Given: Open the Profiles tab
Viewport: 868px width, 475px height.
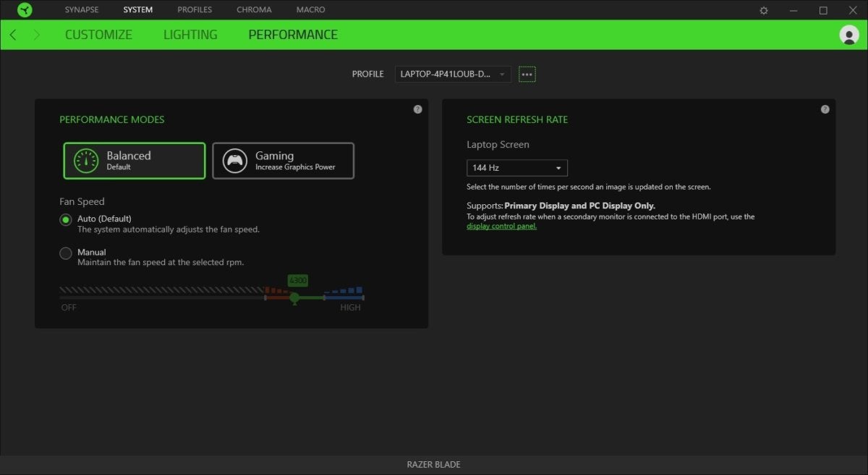Looking at the screenshot, I should (195, 10).
